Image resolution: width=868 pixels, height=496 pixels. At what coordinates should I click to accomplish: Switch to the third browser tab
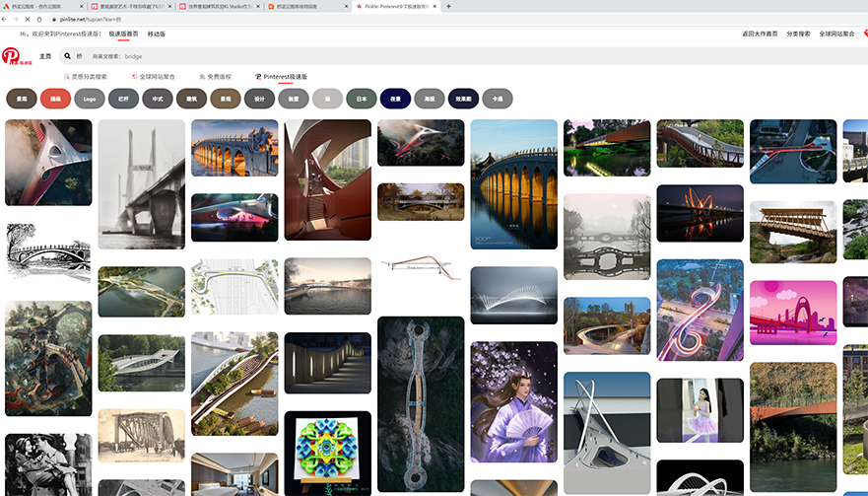click(x=219, y=7)
